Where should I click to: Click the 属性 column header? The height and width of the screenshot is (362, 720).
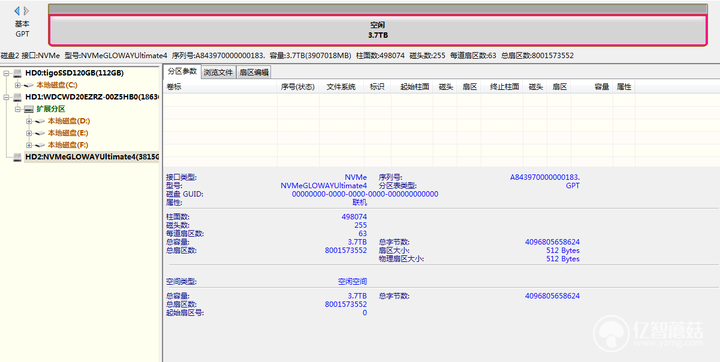[x=624, y=87]
